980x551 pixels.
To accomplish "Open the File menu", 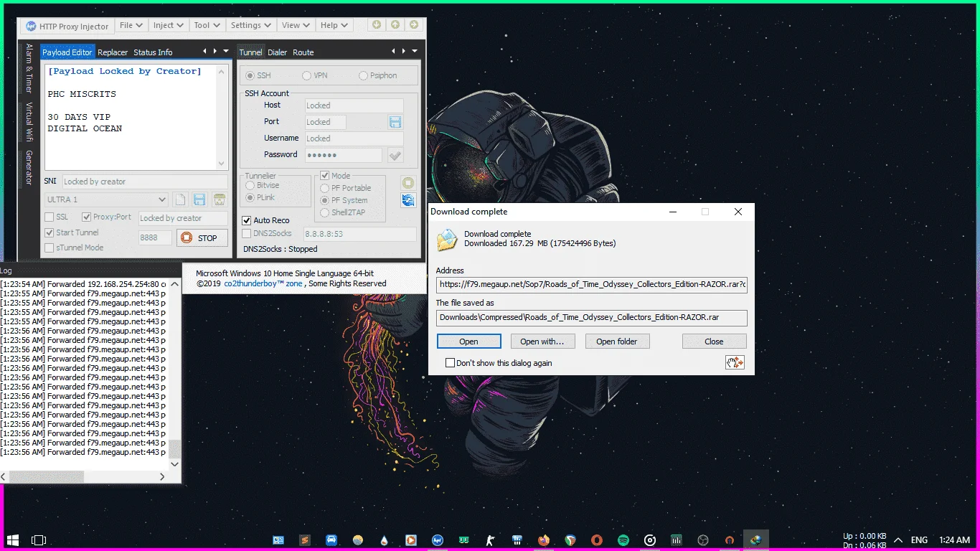I will 131,25.
